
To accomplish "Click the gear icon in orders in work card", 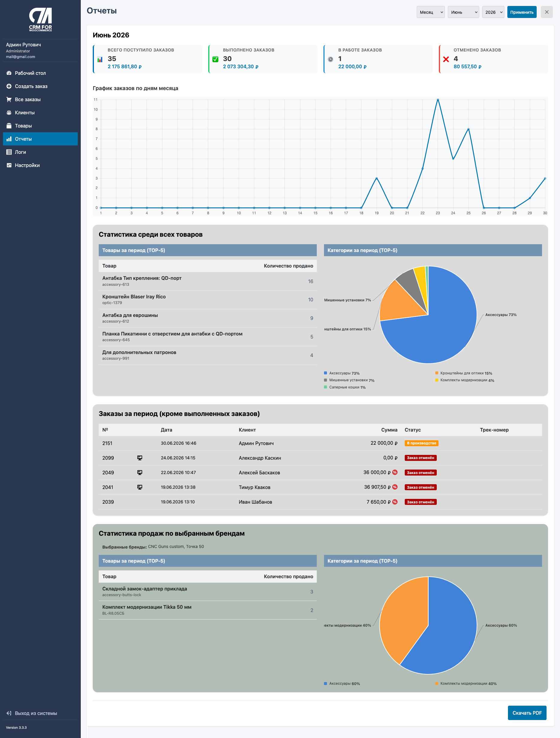I will tap(331, 59).
